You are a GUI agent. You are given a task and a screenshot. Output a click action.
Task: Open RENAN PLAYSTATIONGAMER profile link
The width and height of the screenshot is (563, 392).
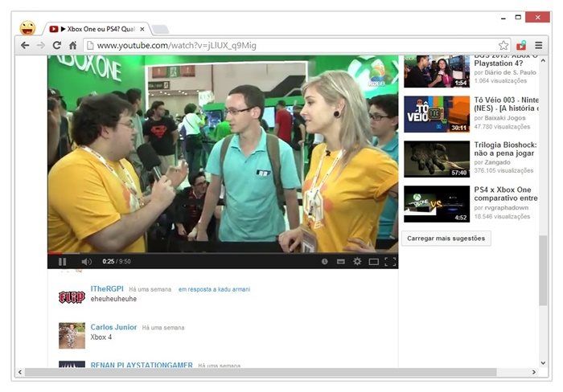(x=142, y=365)
